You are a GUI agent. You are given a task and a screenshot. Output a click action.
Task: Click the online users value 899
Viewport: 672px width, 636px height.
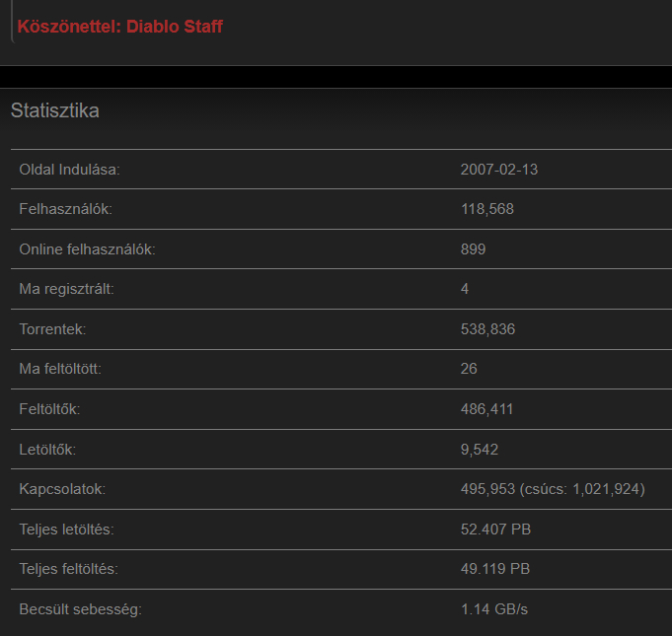click(x=474, y=249)
